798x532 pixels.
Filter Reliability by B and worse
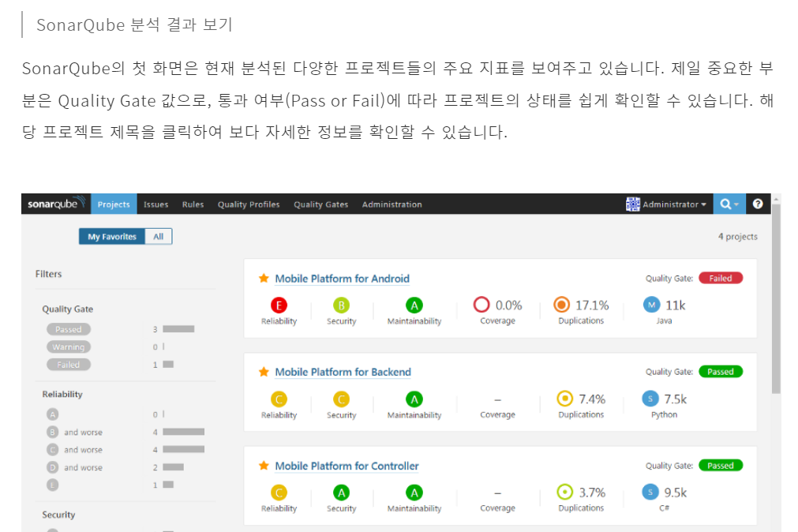tap(75, 433)
